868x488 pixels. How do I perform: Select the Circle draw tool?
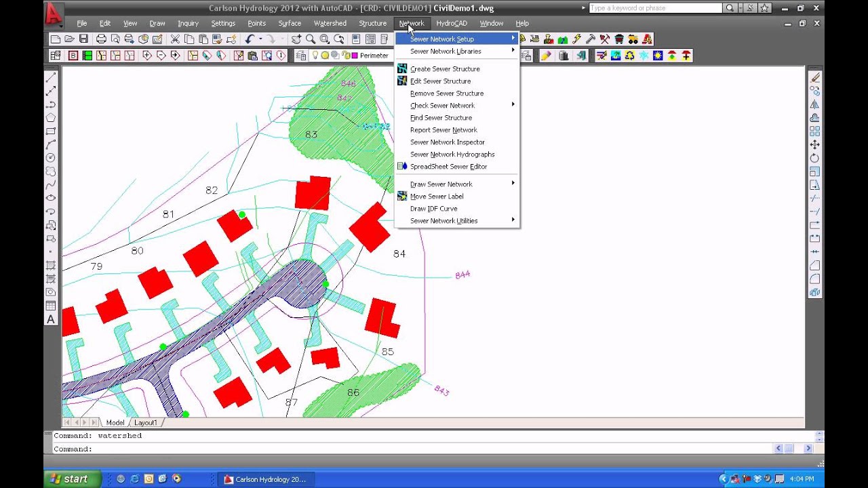pyautogui.click(x=51, y=157)
